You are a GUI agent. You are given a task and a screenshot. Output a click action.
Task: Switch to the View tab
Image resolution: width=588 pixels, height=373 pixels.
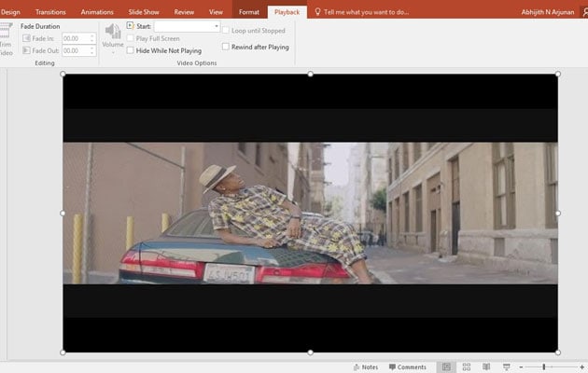tap(216, 12)
